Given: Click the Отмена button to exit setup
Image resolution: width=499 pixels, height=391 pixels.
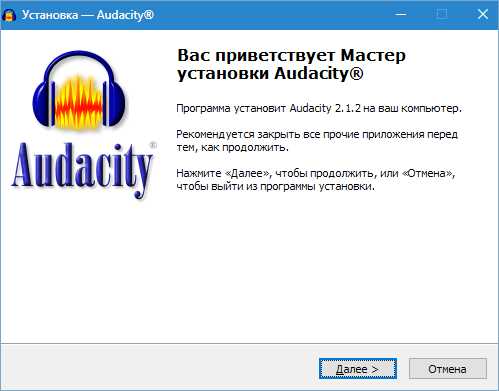Looking at the screenshot, I should [447, 368].
